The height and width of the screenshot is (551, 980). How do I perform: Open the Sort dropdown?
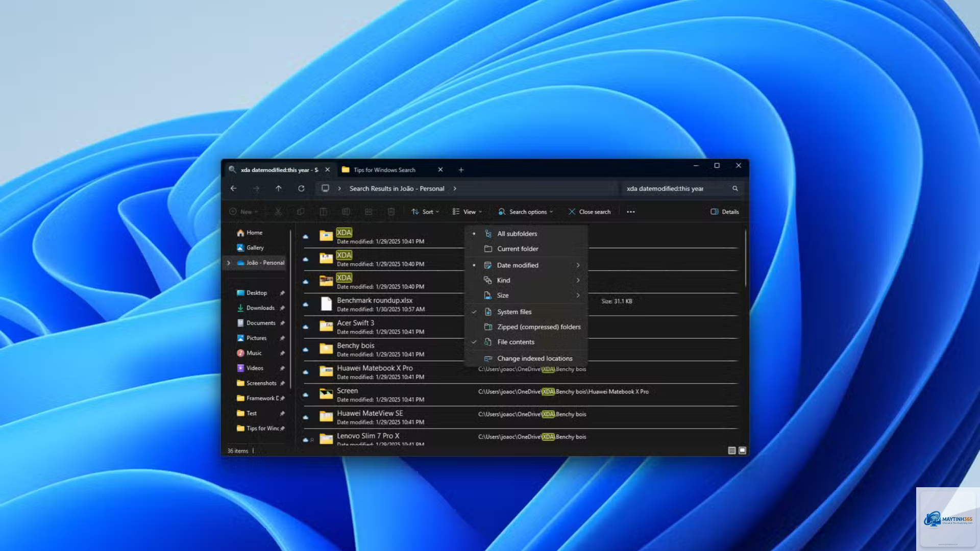(425, 212)
